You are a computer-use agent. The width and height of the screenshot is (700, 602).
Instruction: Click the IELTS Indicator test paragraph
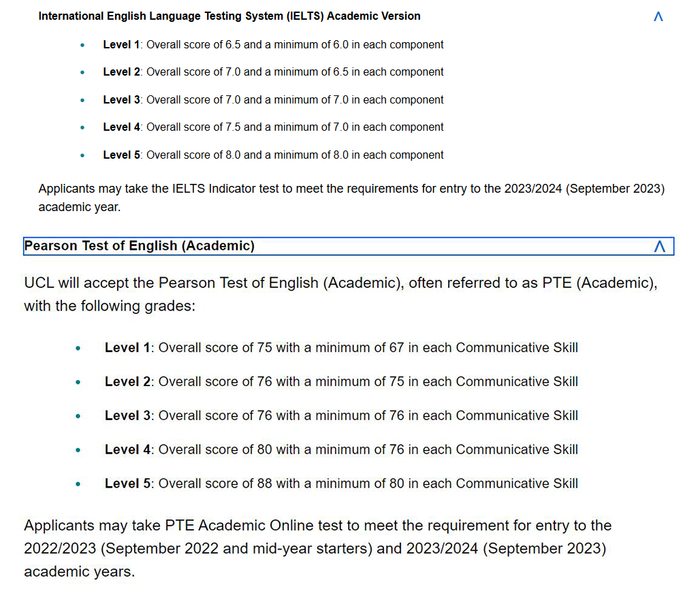coord(351,198)
